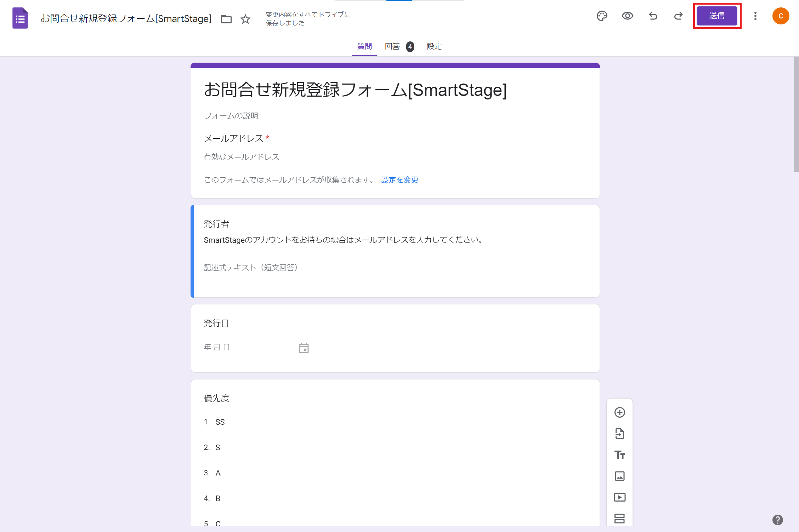Click dropdown option 3. A
799x532 pixels.
pyautogui.click(x=212, y=473)
